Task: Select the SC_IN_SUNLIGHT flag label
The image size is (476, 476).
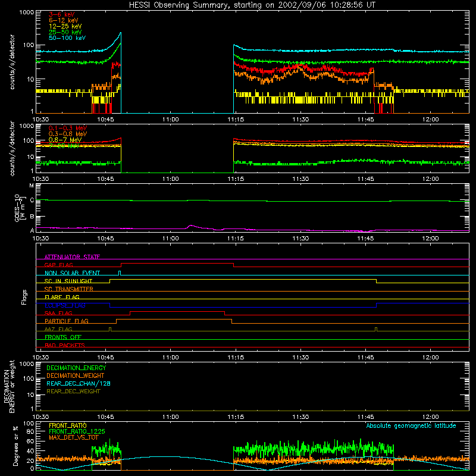Action: coord(68,281)
